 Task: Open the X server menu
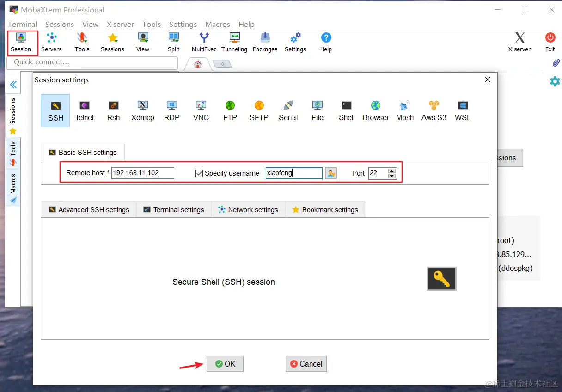(x=120, y=24)
